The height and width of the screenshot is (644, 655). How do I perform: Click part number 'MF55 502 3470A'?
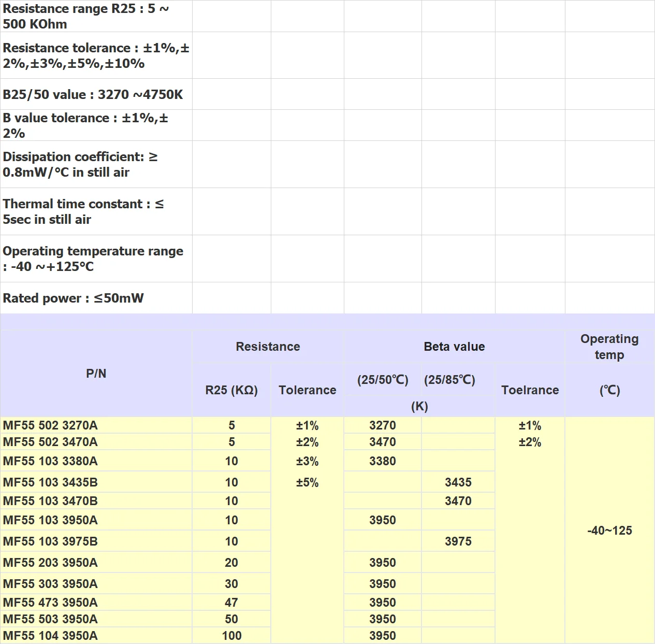coord(96,442)
